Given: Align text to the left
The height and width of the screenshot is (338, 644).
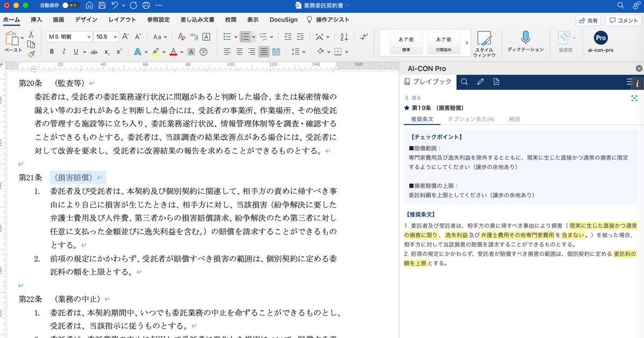Looking at the screenshot, I should coord(227,52).
